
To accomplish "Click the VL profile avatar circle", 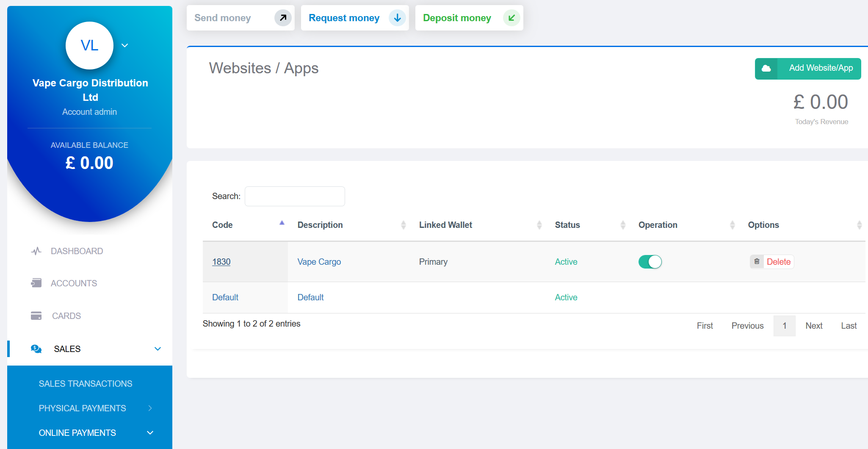I will (89, 45).
